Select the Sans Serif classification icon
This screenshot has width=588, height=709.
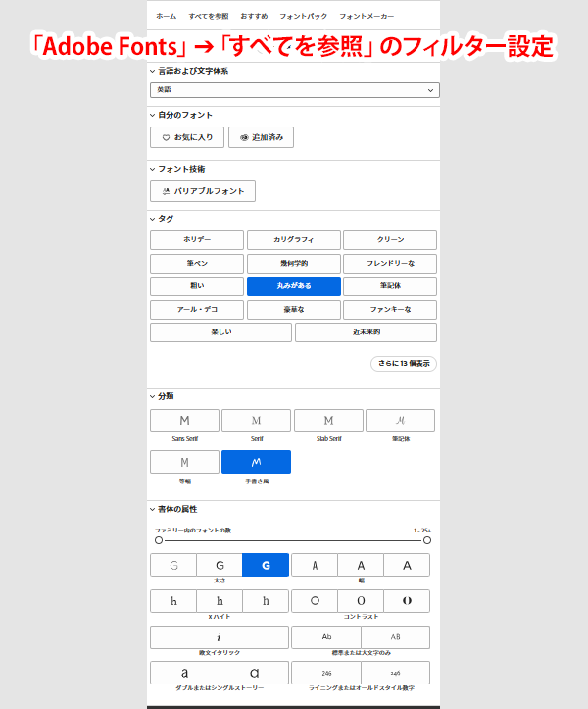tap(184, 421)
